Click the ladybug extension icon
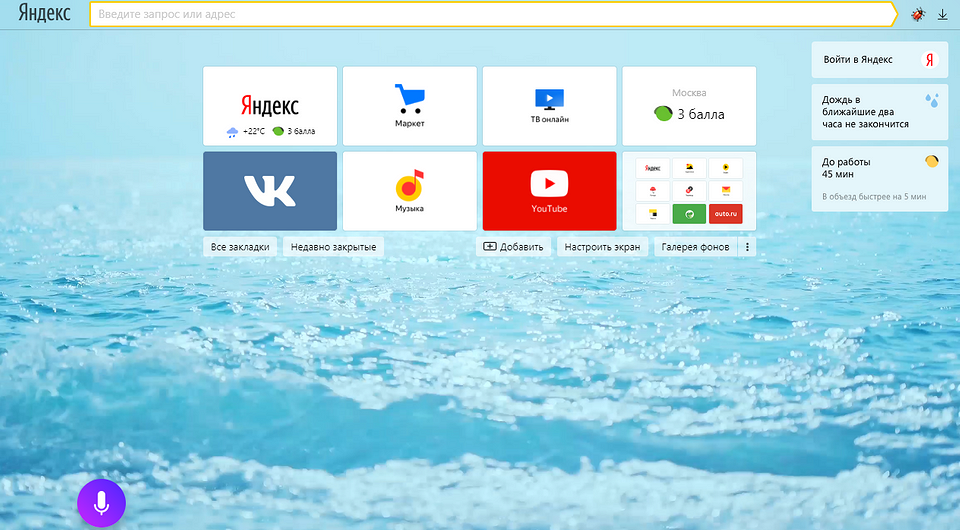Screen dimensions: 960x530 pyautogui.click(x=918, y=14)
